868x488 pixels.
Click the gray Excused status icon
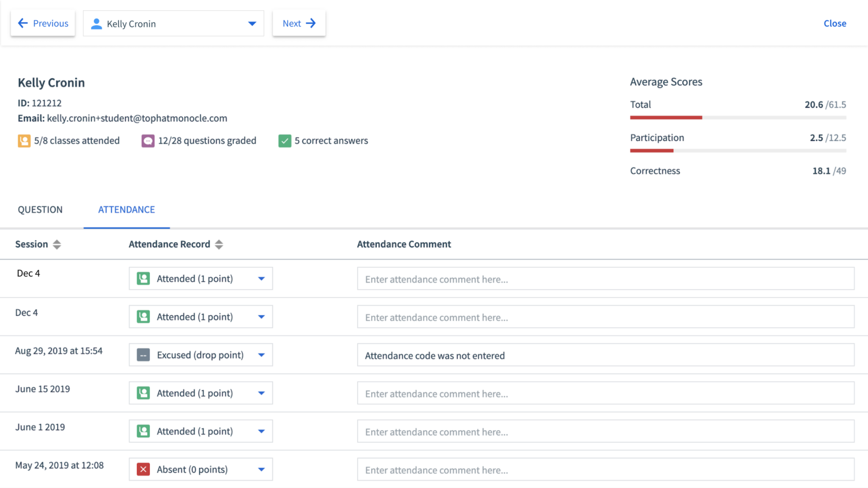point(144,355)
